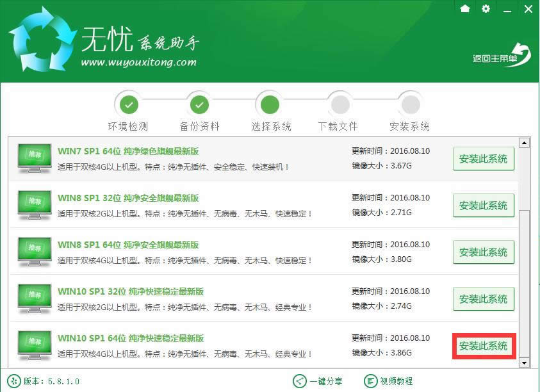Click the highlighted 安装此系统 for WIN10 SP1 64位
The image size is (540, 392).
tap(483, 345)
